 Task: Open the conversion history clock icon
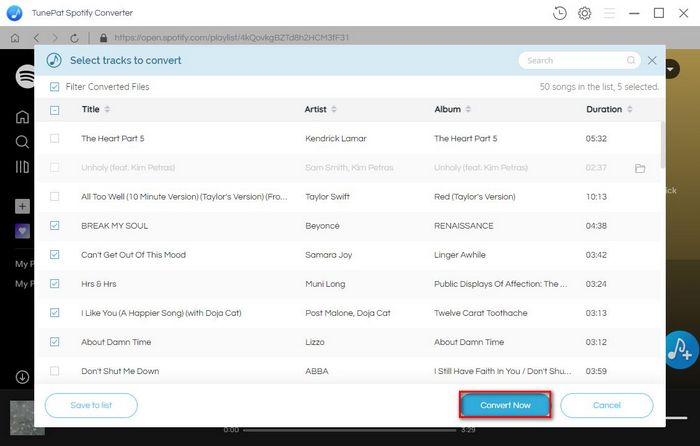click(x=559, y=13)
